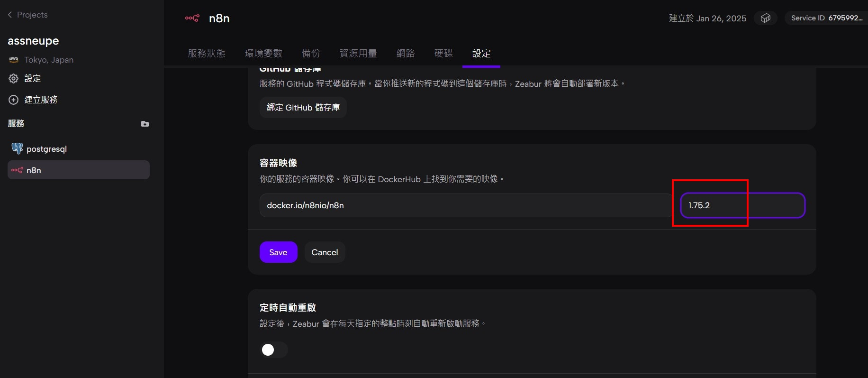
Task: Cancel the container image edit
Action: tap(325, 252)
